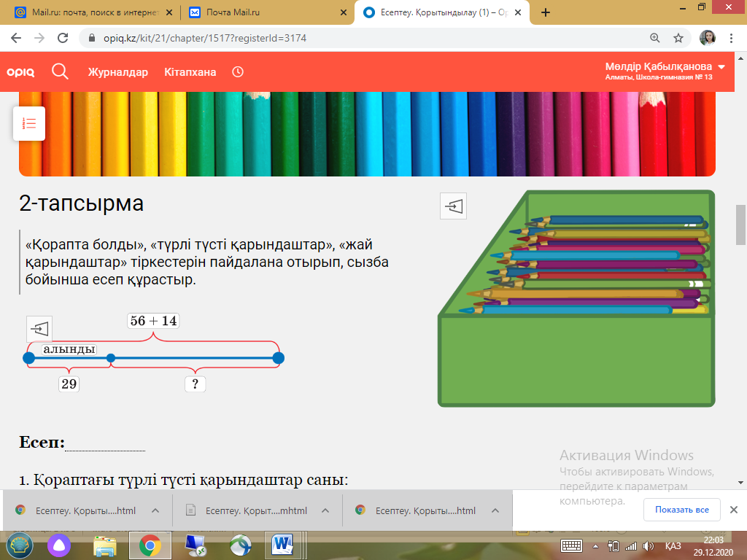Viewport: 747px width, 560px height.
Task: Click the 56 + 14 diagram label
Action: (x=153, y=321)
